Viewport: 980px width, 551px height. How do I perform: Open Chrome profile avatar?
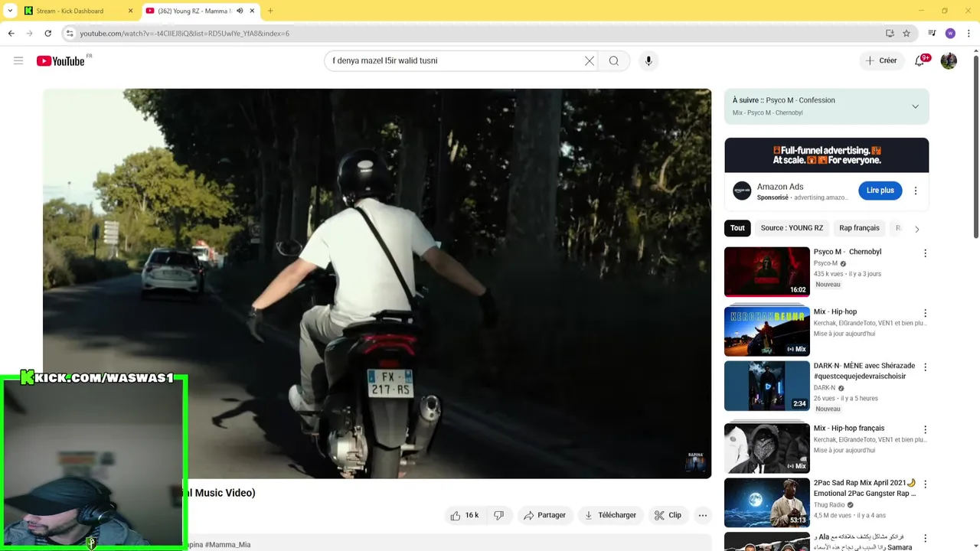click(x=950, y=34)
